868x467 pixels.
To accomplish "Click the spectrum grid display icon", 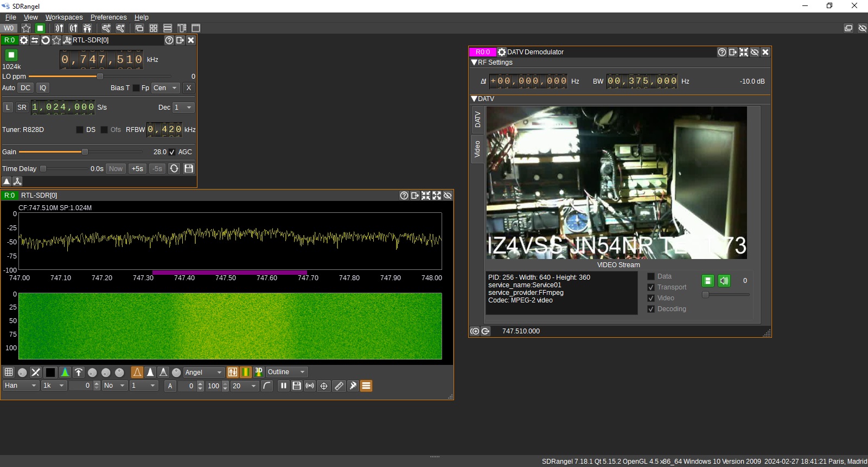I will pyautogui.click(x=9, y=372).
